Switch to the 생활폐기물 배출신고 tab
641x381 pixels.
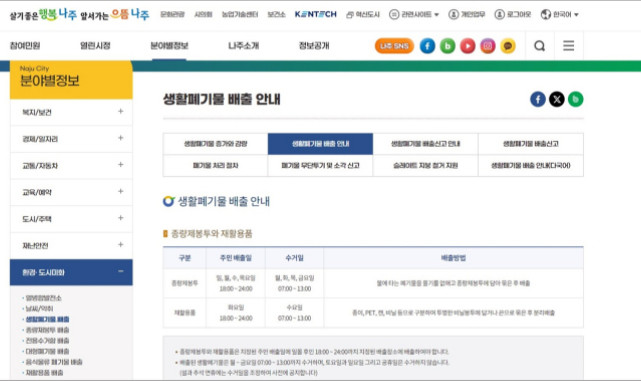[531, 144]
